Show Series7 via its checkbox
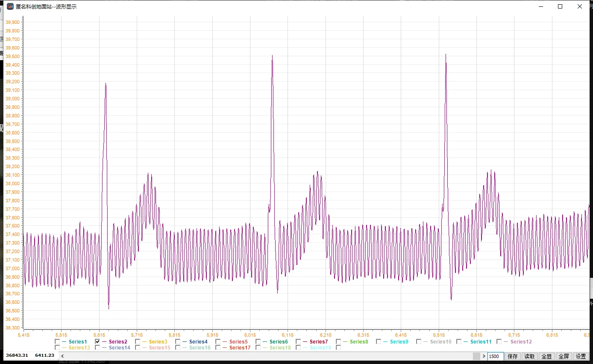 [298, 341]
